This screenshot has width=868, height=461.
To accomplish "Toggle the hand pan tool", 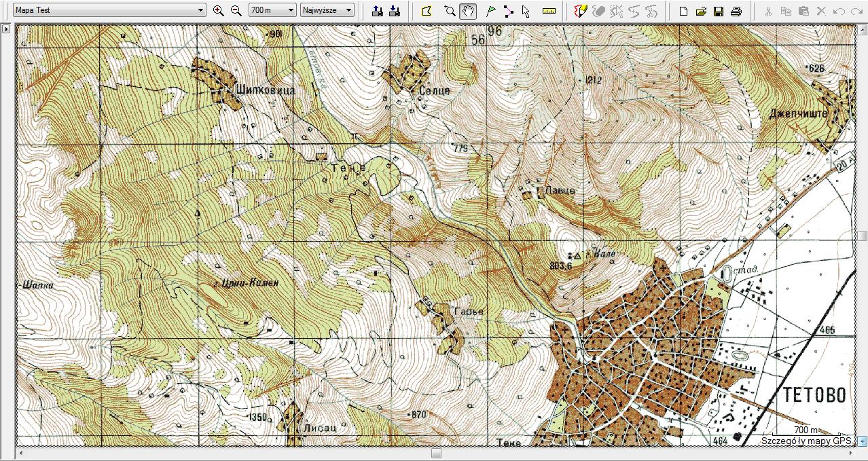I will tap(467, 11).
